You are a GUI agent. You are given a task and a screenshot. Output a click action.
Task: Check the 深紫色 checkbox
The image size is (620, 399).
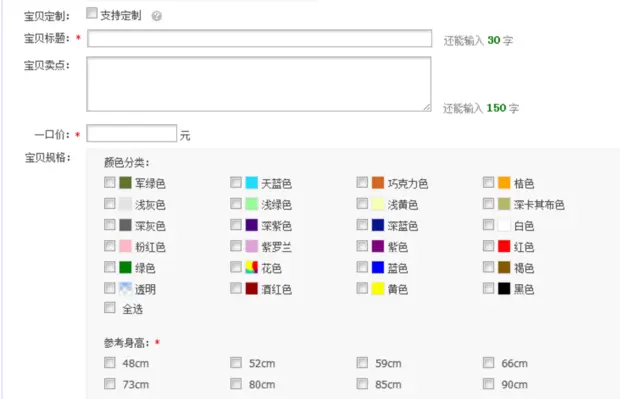click(236, 225)
